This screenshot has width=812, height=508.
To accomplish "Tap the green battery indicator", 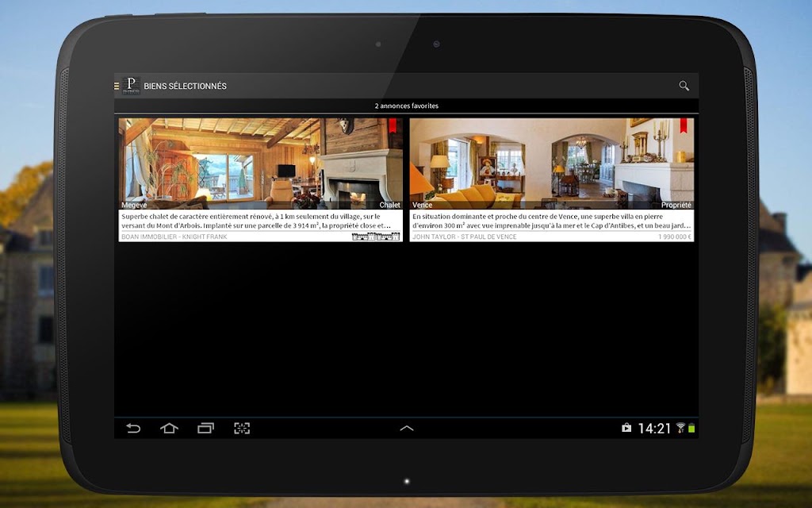I will click(x=691, y=428).
